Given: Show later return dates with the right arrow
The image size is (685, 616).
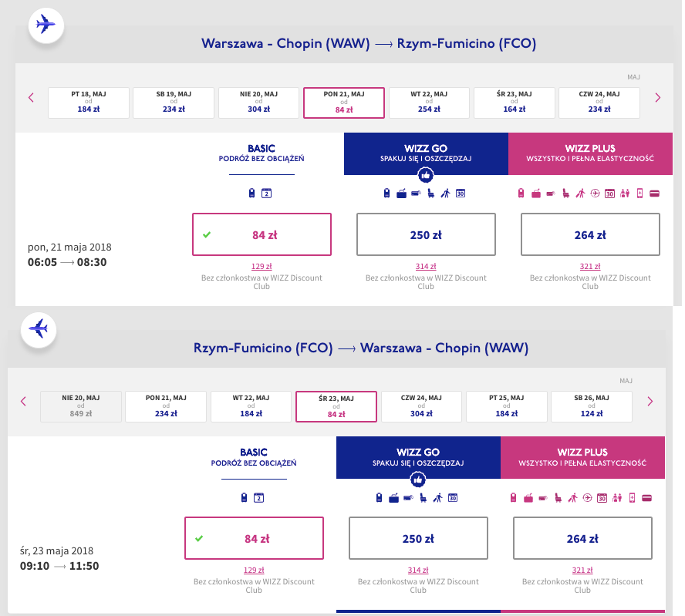Looking at the screenshot, I should 650,401.
